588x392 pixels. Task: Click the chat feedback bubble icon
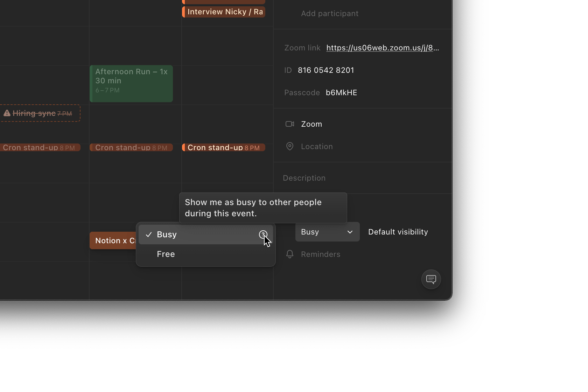tap(431, 279)
